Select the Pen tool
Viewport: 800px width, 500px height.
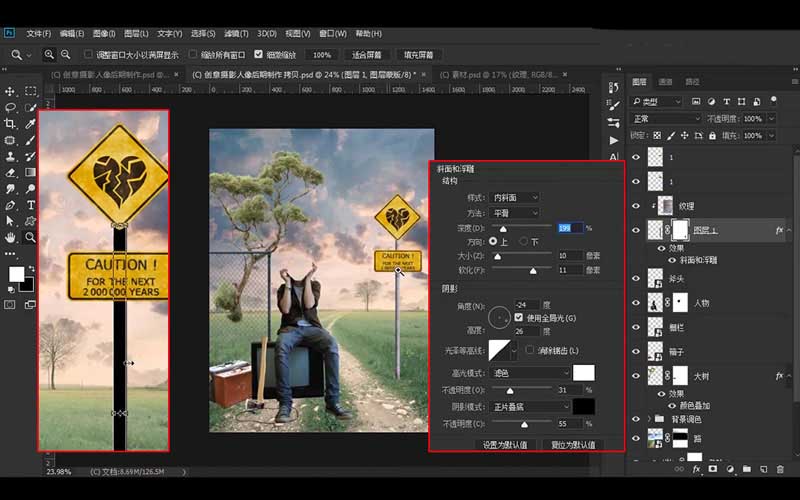tap(10, 205)
